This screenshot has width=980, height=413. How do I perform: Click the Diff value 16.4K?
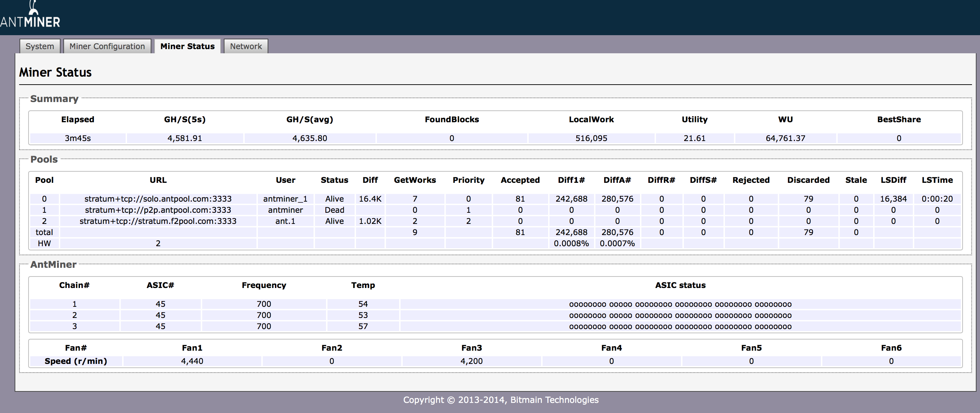coord(370,199)
